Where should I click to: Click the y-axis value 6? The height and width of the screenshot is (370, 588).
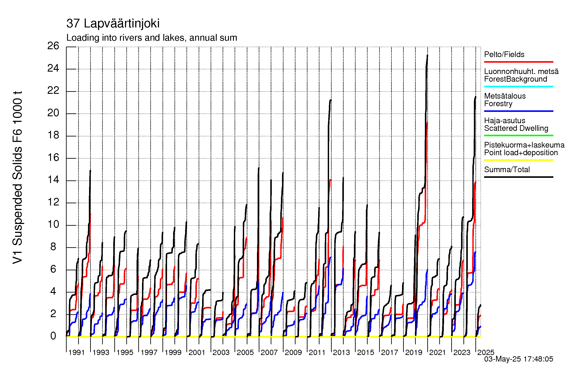click(53, 269)
